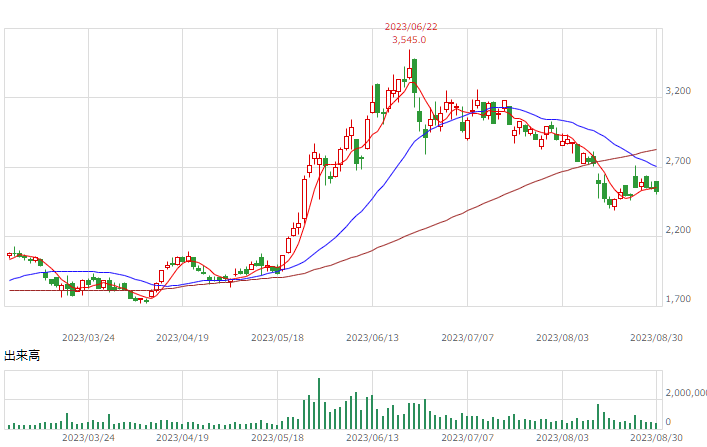This screenshot has width=707, height=447.
Task: Click the 3,545.0 peak price value
Action: (x=409, y=40)
